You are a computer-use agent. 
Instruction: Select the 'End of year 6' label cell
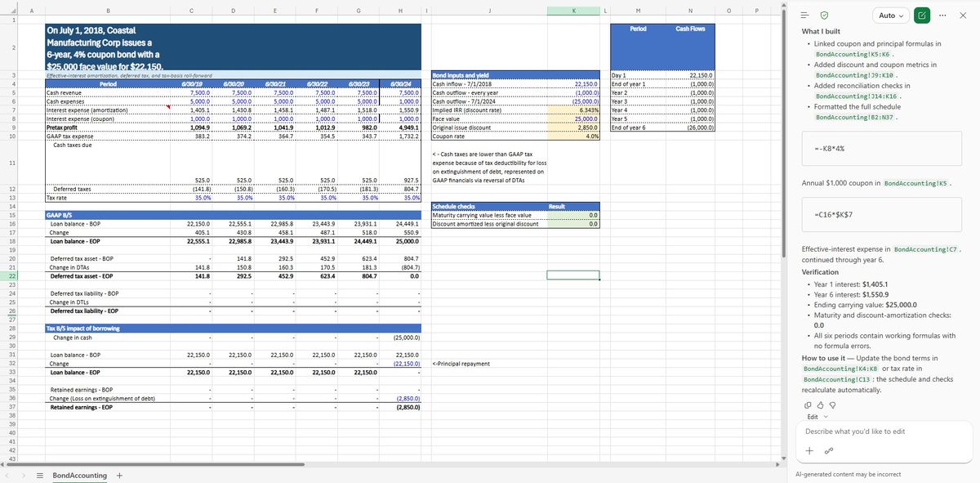tap(638, 127)
